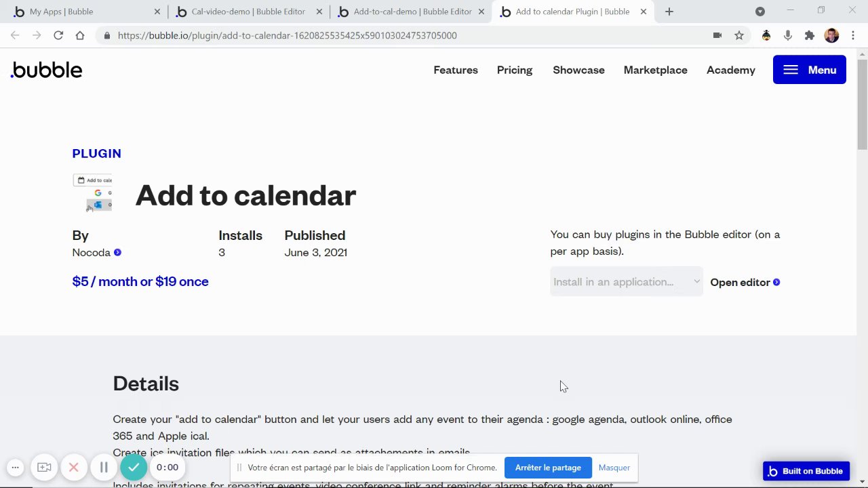Open Chrome three-dot menu
Image resolution: width=868 pixels, height=488 pixels.
coord(853,35)
